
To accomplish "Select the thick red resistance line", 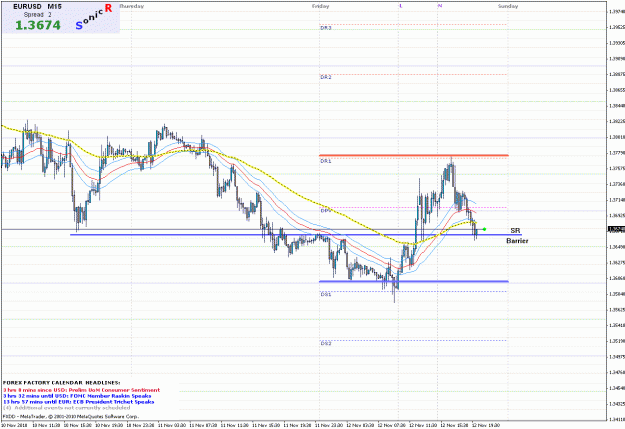I will (x=414, y=155).
